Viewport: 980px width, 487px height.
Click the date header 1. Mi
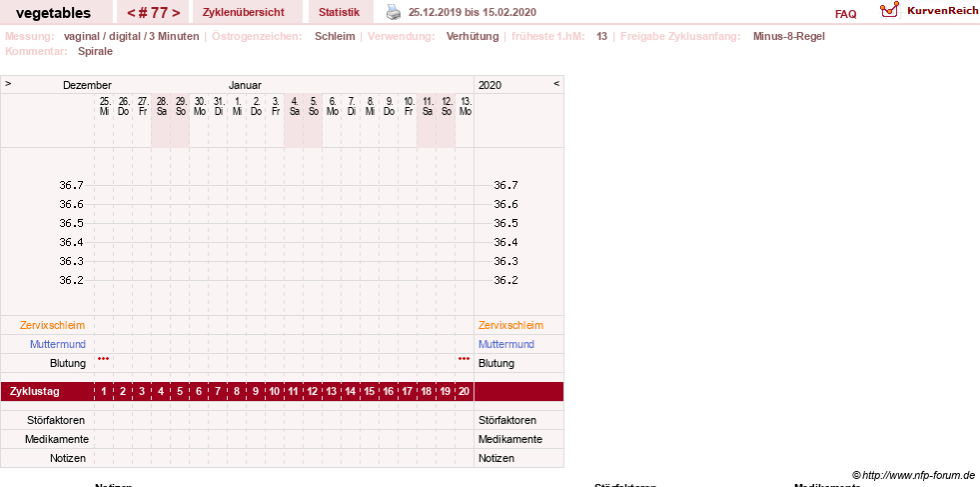pos(237,106)
